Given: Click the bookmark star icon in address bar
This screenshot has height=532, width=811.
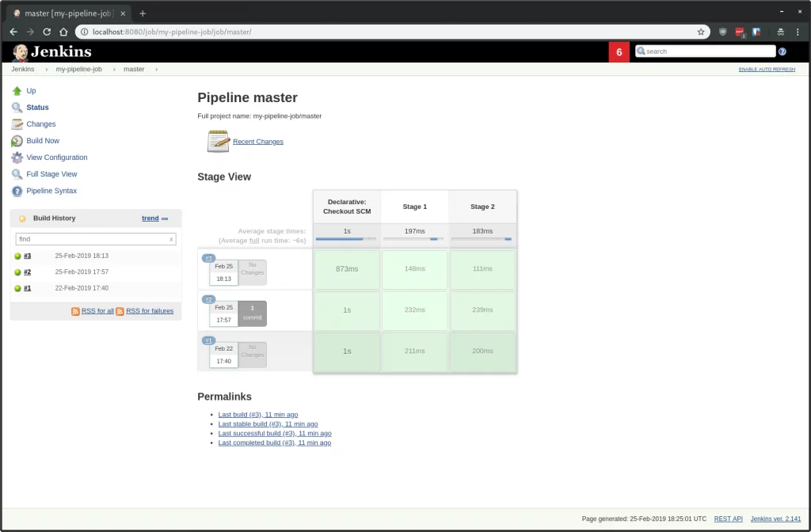Looking at the screenshot, I should pyautogui.click(x=701, y=32).
